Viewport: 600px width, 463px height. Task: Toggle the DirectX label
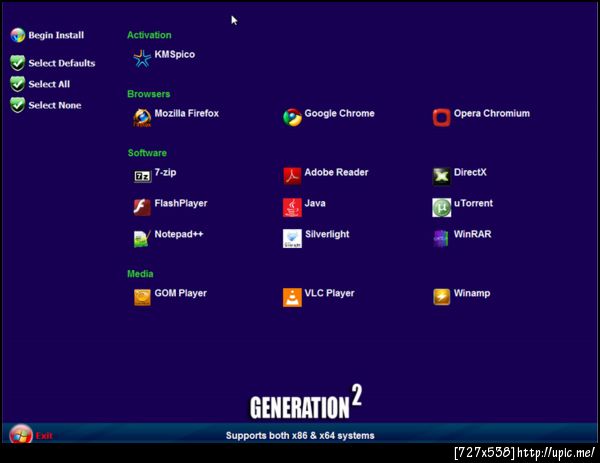pyautogui.click(x=470, y=172)
